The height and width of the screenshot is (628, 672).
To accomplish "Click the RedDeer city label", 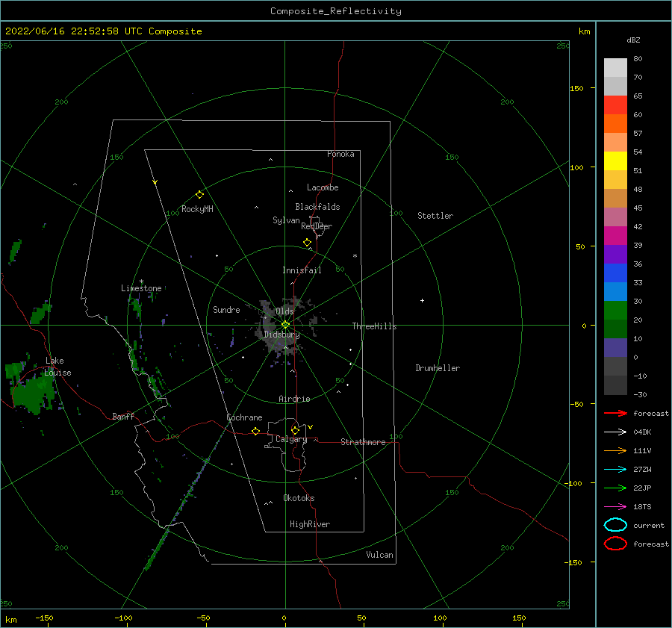I will [317, 226].
